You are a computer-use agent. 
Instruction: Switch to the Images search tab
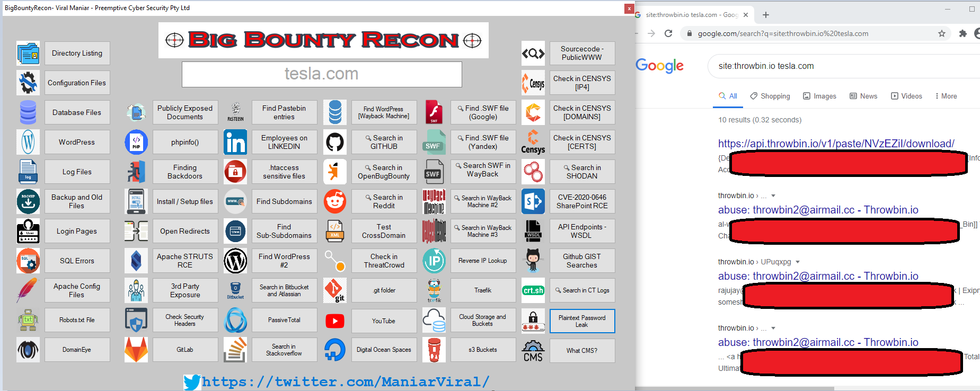pos(819,96)
